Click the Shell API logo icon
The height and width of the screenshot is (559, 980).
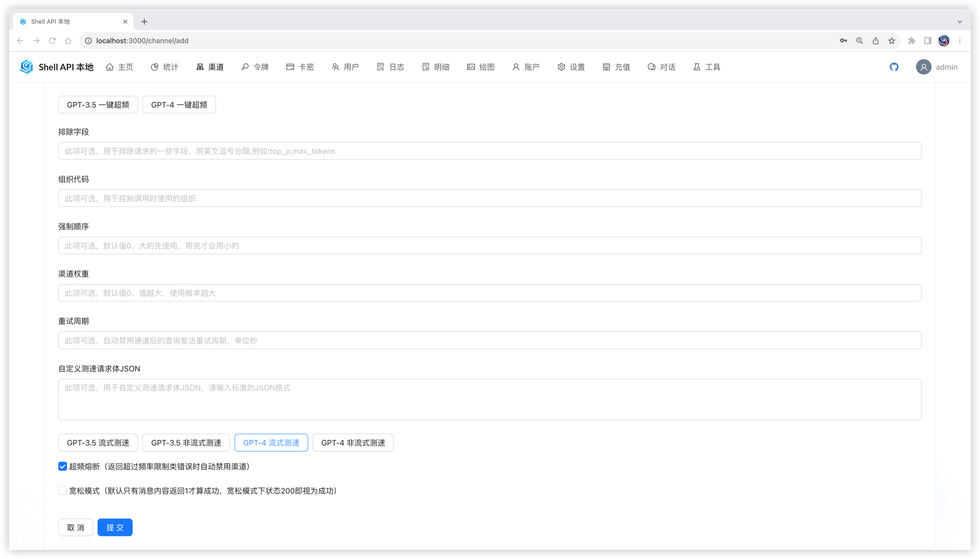coord(27,67)
